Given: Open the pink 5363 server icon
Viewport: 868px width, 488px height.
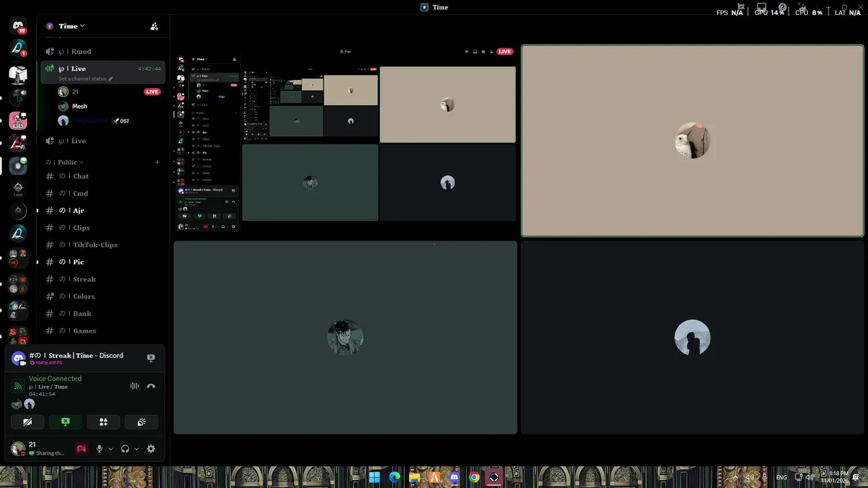Looking at the screenshot, I should (18, 121).
